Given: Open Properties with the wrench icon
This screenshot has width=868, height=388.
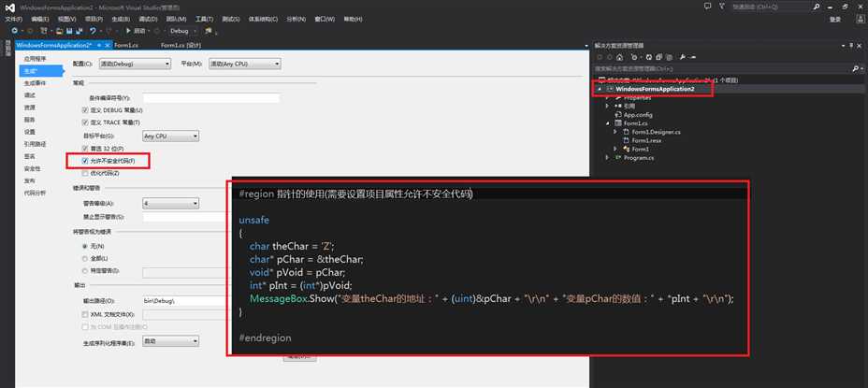Looking at the screenshot, I should [683, 57].
